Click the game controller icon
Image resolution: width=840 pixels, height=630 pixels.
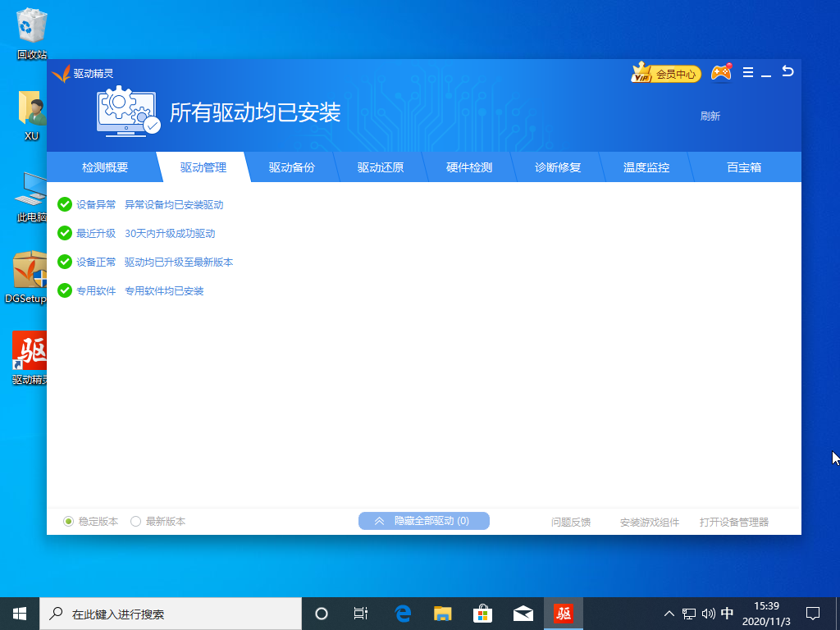tap(721, 73)
